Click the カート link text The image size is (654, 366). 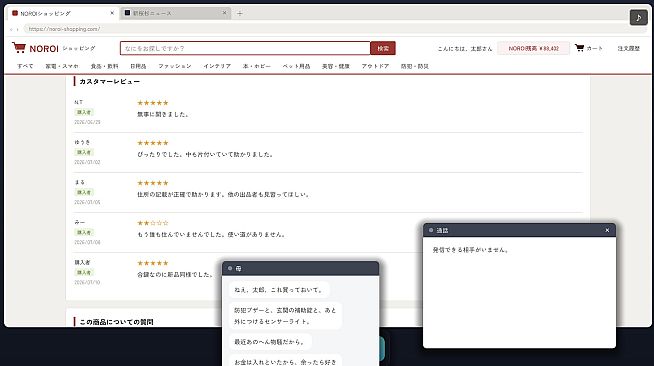[x=594, y=48]
